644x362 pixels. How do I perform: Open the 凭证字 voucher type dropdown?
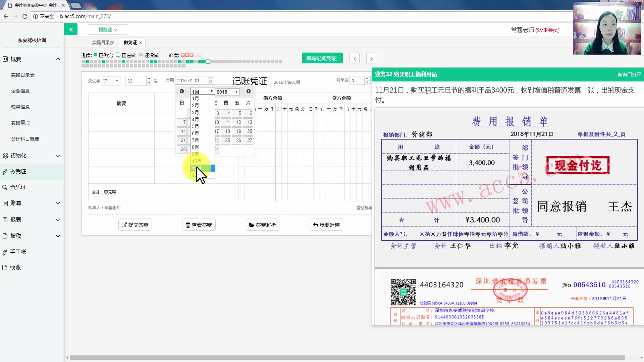(x=111, y=81)
